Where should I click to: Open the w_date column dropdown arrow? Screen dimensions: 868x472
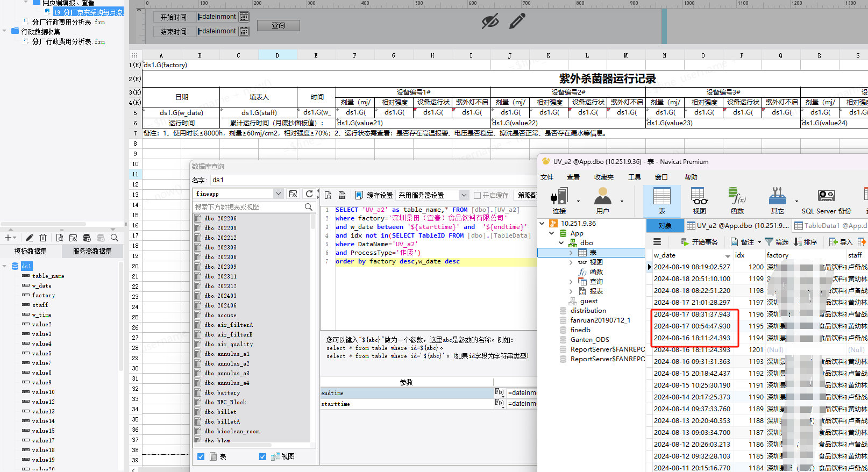(x=728, y=256)
